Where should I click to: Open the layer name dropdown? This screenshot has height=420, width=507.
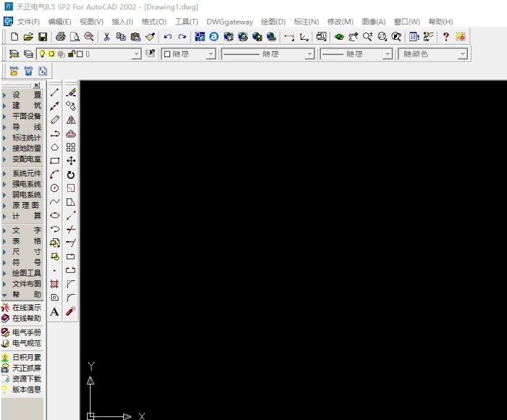coord(137,54)
